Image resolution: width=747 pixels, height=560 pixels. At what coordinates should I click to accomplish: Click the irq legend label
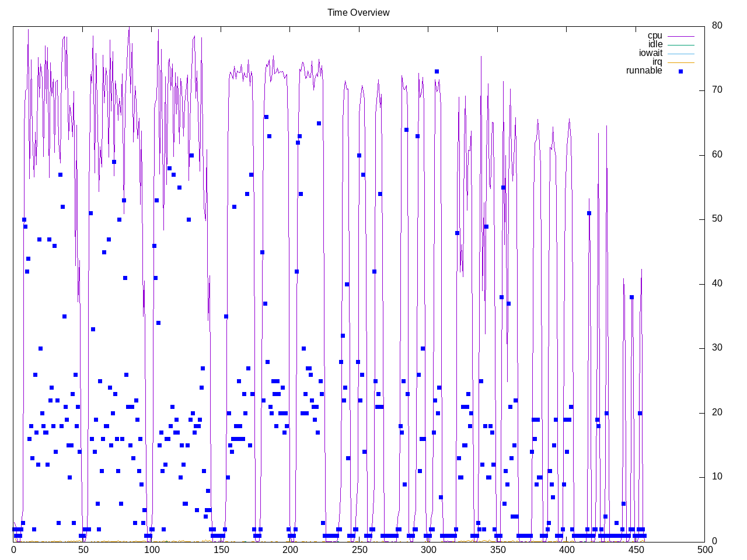point(657,62)
